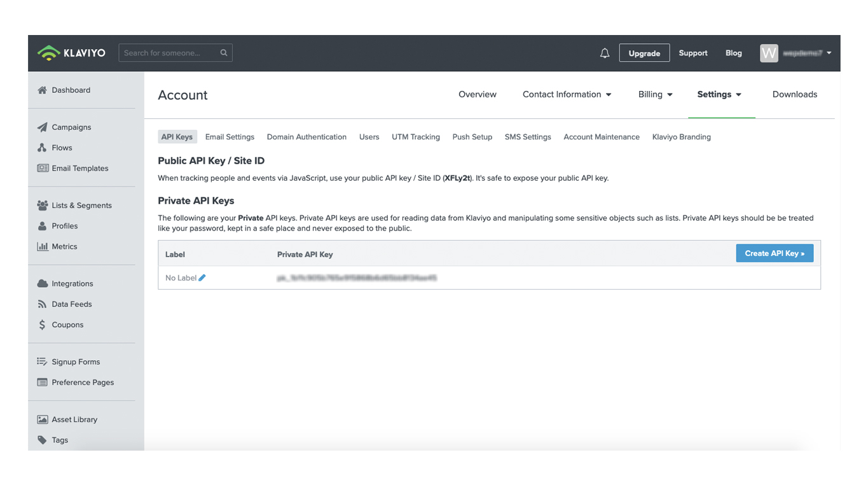Click the Upgrade button

[x=644, y=53]
